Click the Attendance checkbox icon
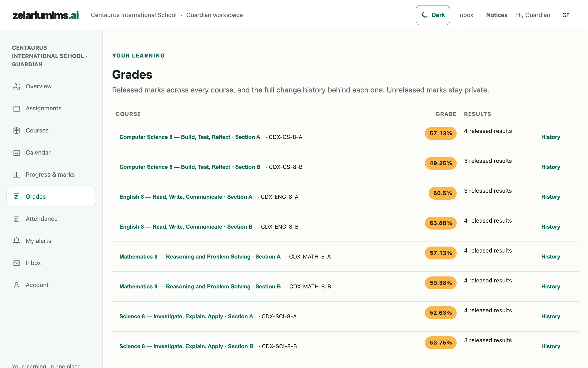Viewport: 588px width, 368px height. 16,219
